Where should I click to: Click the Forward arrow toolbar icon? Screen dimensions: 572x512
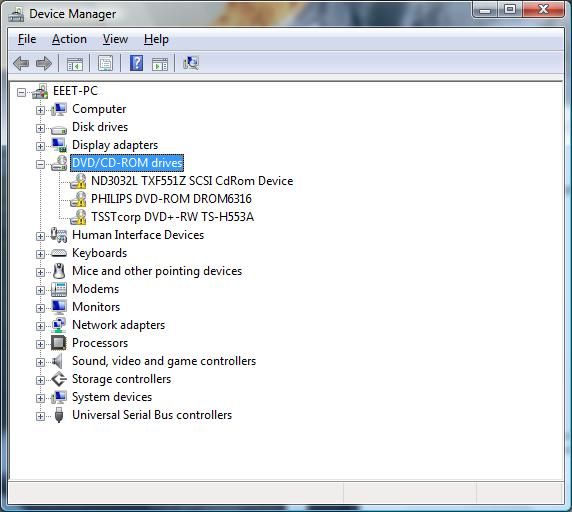tap(44, 64)
